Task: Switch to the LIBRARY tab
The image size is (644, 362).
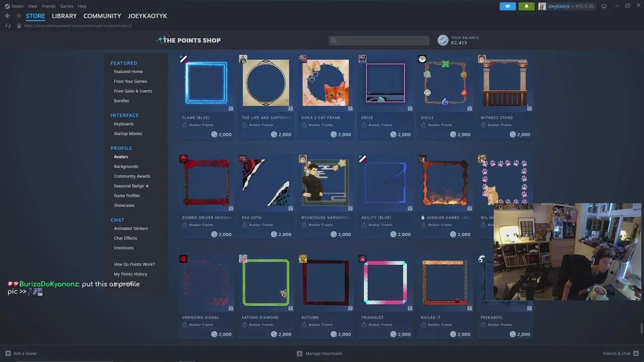Action: click(64, 16)
